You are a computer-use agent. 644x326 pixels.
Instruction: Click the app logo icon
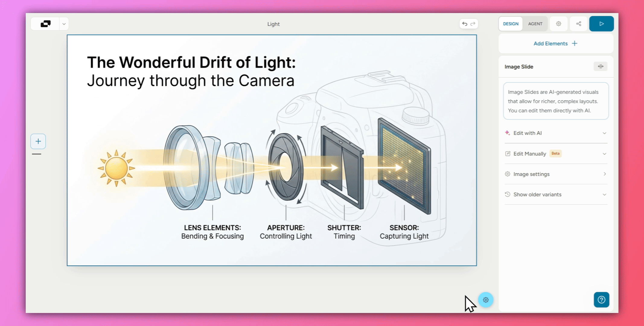pos(46,24)
